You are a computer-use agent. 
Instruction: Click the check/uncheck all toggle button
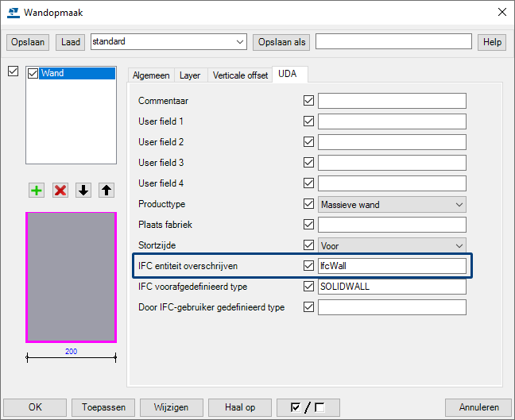tap(308, 407)
